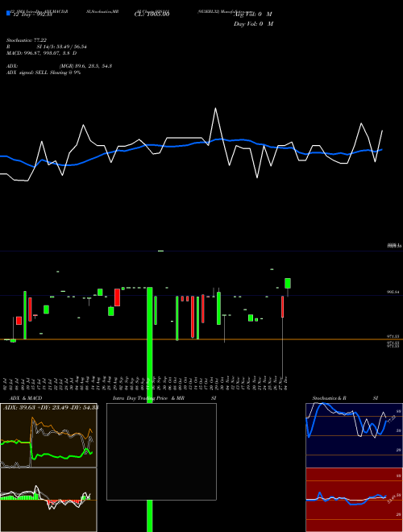Select the 'Avg Vol: 0 M' readout
The height and width of the screenshot is (532, 403).
click(253, 15)
